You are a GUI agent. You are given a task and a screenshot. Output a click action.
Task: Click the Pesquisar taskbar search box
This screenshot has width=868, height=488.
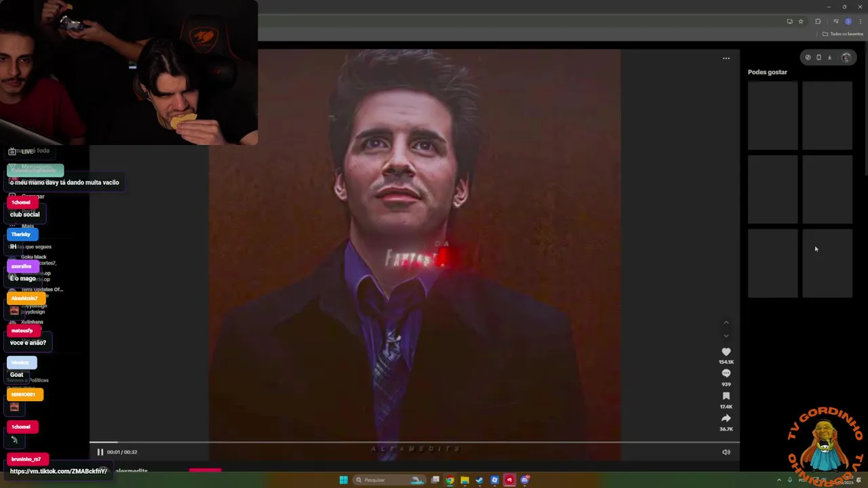pyautogui.click(x=389, y=480)
